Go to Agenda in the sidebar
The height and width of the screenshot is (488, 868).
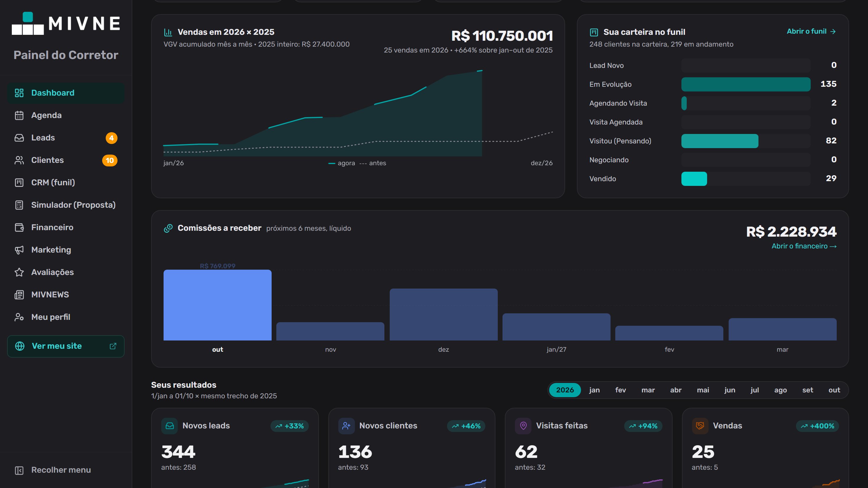[66, 116]
